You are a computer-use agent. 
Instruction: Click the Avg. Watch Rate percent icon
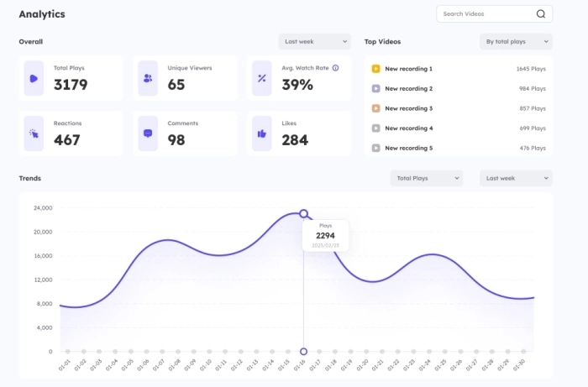(262, 79)
